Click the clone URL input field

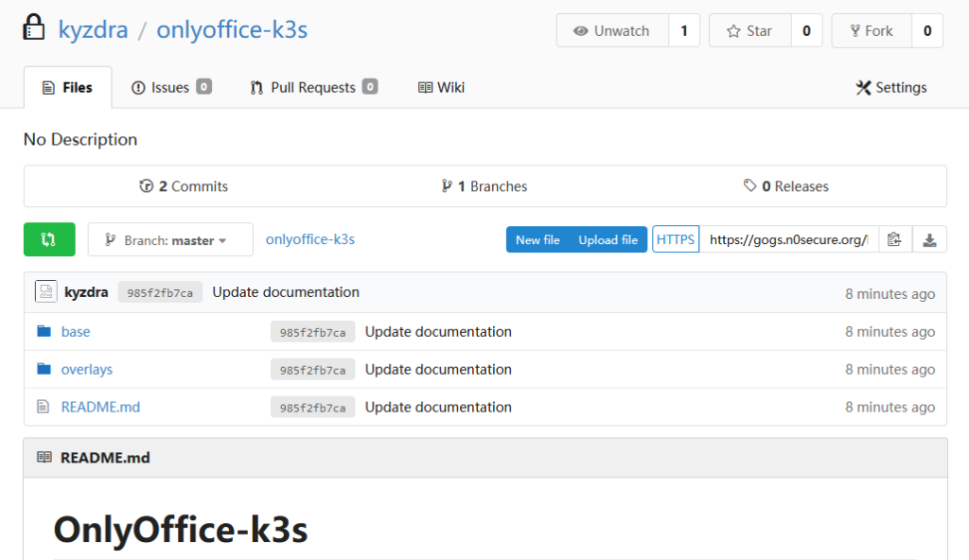(x=788, y=240)
